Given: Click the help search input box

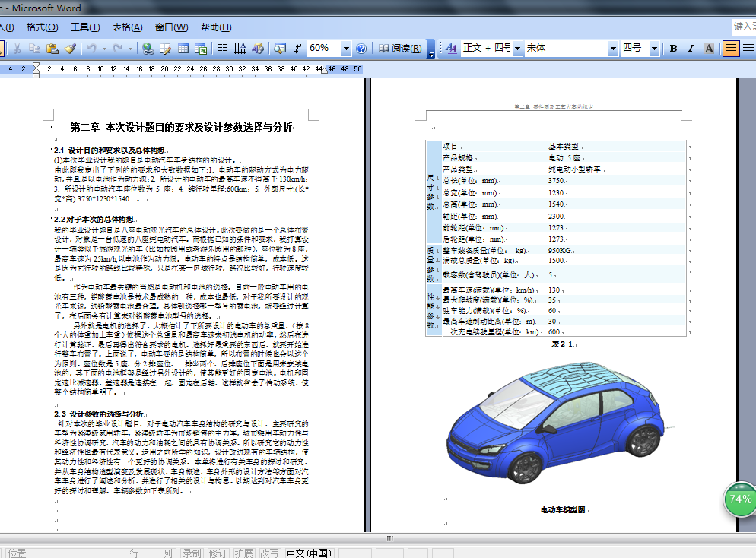Looking at the screenshot, I should [744, 27].
